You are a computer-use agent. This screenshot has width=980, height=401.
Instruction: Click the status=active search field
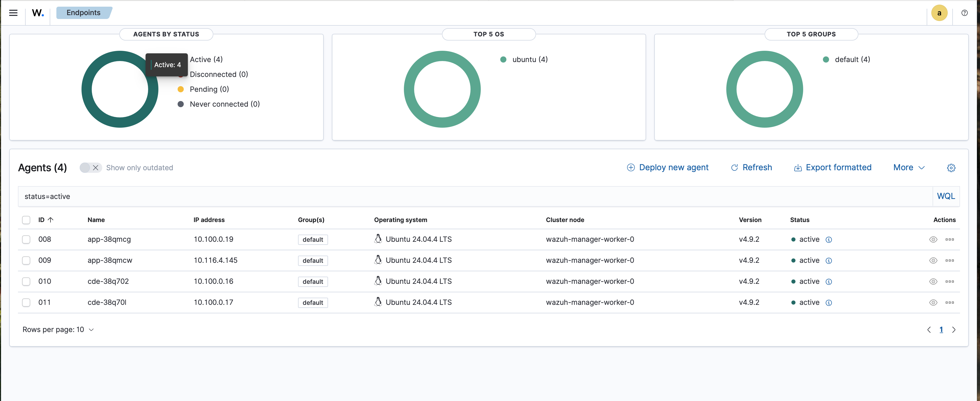pyautogui.click(x=475, y=196)
